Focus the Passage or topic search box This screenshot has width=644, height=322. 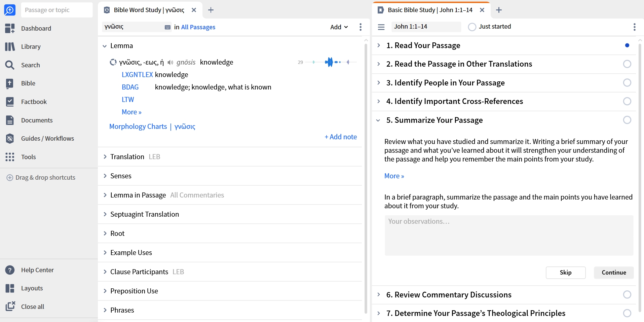[x=57, y=10]
